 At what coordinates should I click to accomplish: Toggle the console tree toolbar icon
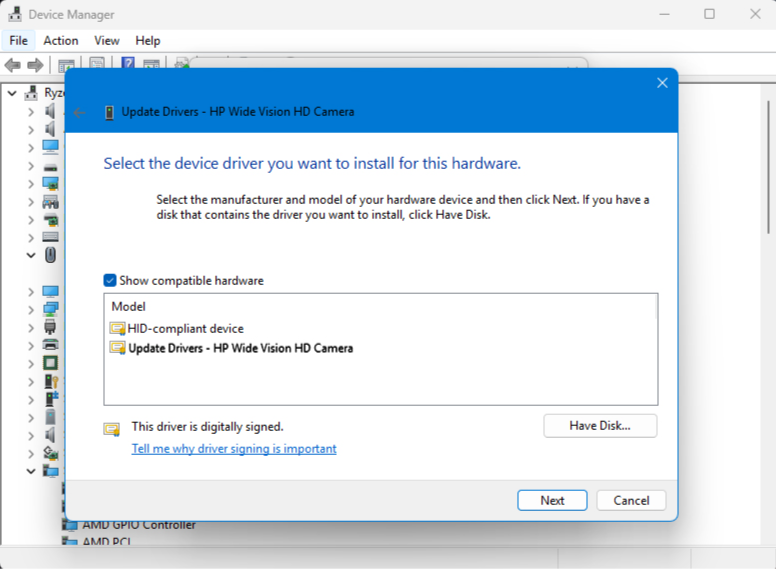coord(66,65)
